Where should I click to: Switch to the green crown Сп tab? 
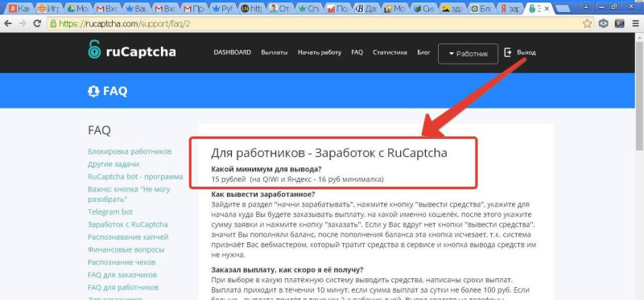coord(310,9)
